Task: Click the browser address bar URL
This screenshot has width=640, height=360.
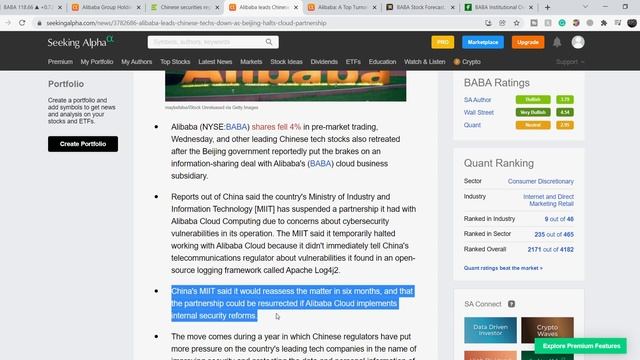Action: 187,23
